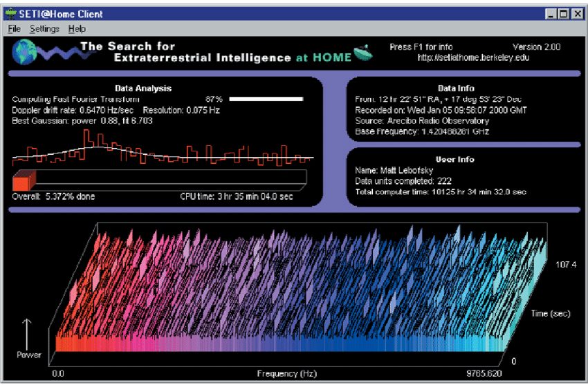Open the Settings menu

click(45, 29)
